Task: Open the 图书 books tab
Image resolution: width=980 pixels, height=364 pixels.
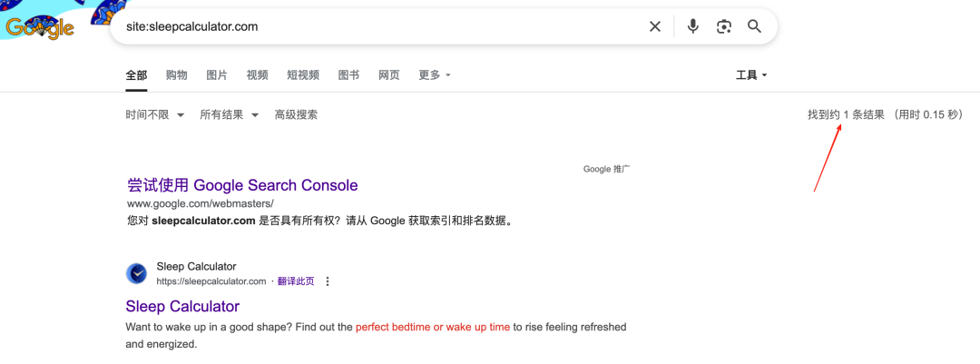Action: click(348, 75)
